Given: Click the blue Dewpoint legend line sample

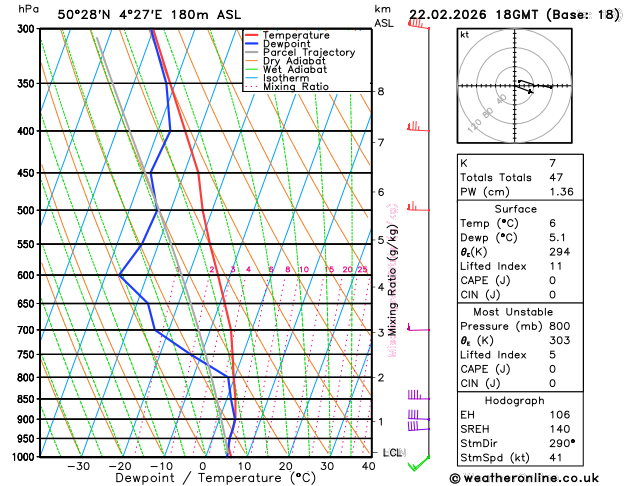Looking at the screenshot, I should click(252, 44).
